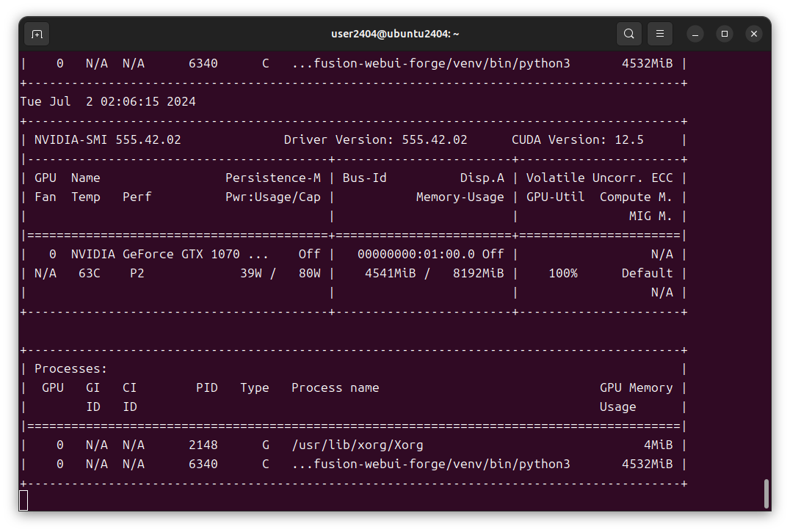Click the Bus-Id column header
This screenshot has height=532, width=790.
364,178
